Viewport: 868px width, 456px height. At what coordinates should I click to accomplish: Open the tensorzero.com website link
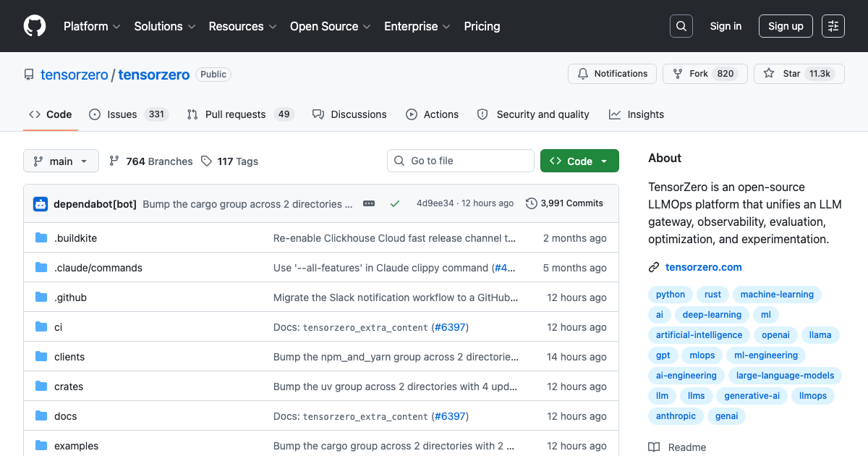click(x=704, y=267)
